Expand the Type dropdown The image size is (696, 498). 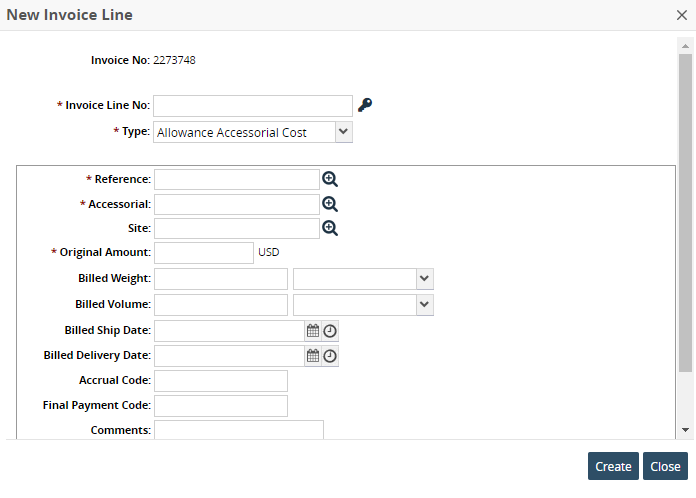pyautogui.click(x=343, y=131)
